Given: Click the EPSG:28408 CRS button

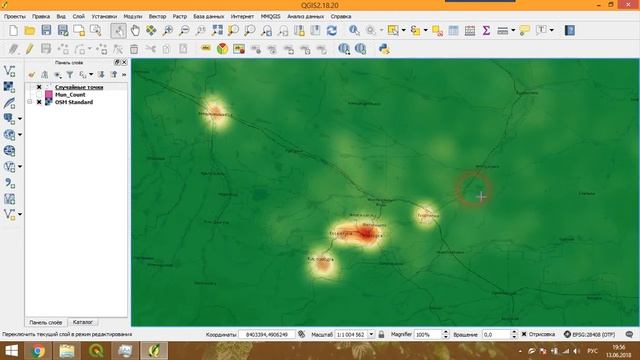Looking at the screenshot, I should click(589, 334).
